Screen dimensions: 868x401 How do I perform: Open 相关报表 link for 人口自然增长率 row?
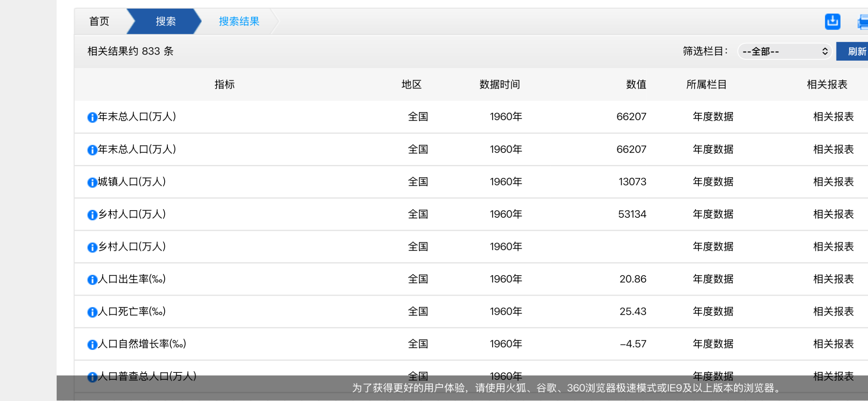(x=833, y=344)
